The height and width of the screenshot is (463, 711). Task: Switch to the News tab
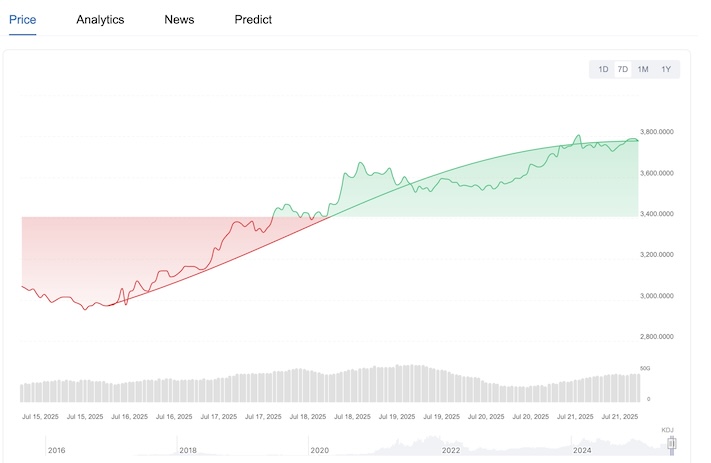[x=179, y=19]
